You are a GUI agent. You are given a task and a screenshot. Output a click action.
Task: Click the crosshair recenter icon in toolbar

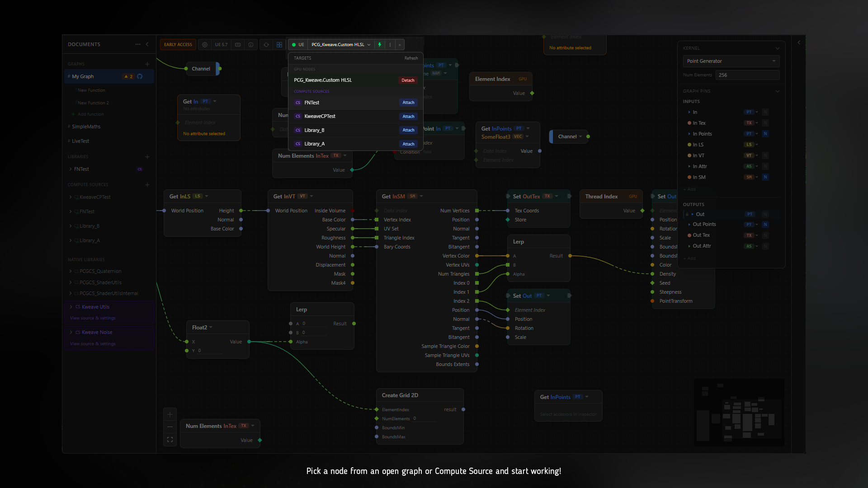coord(266,45)
